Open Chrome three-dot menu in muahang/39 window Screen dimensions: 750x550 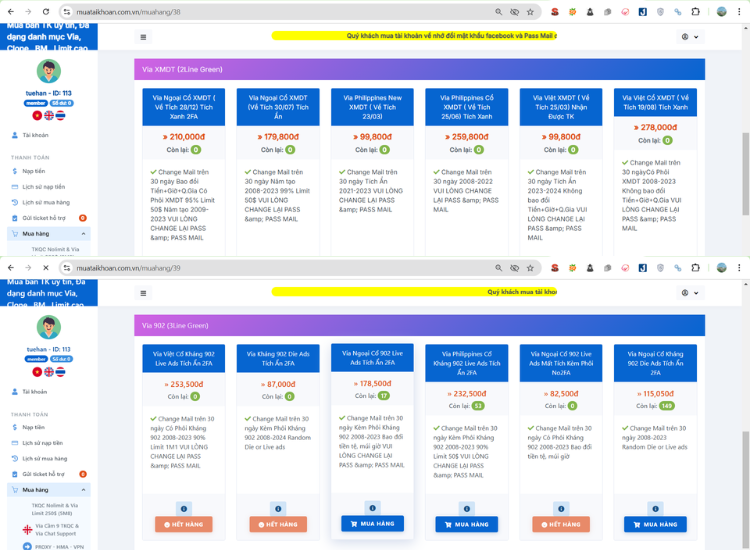pos(741,268)
